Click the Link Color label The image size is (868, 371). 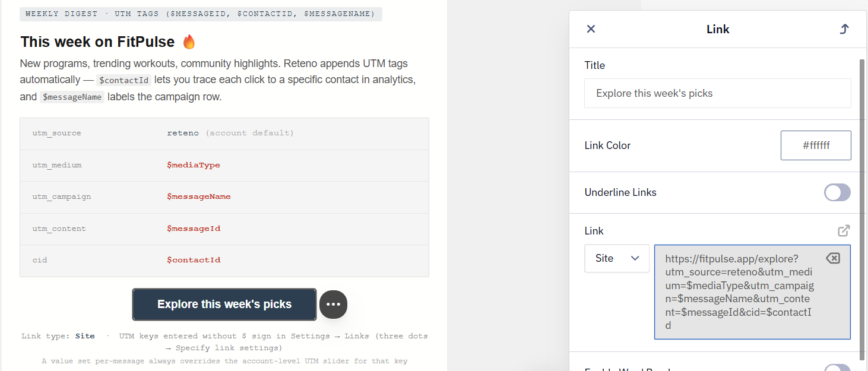pos(607,145)
